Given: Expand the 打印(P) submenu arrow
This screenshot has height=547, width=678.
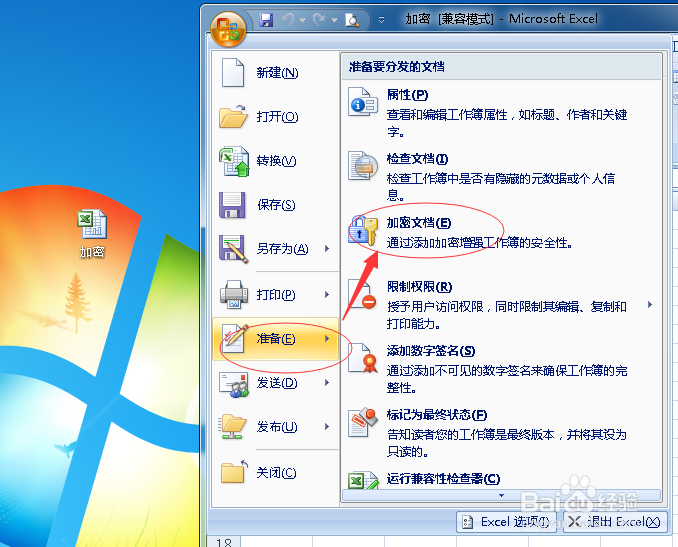Looking at the screenshot, I should pyautogui.click(x=327, y=294).
